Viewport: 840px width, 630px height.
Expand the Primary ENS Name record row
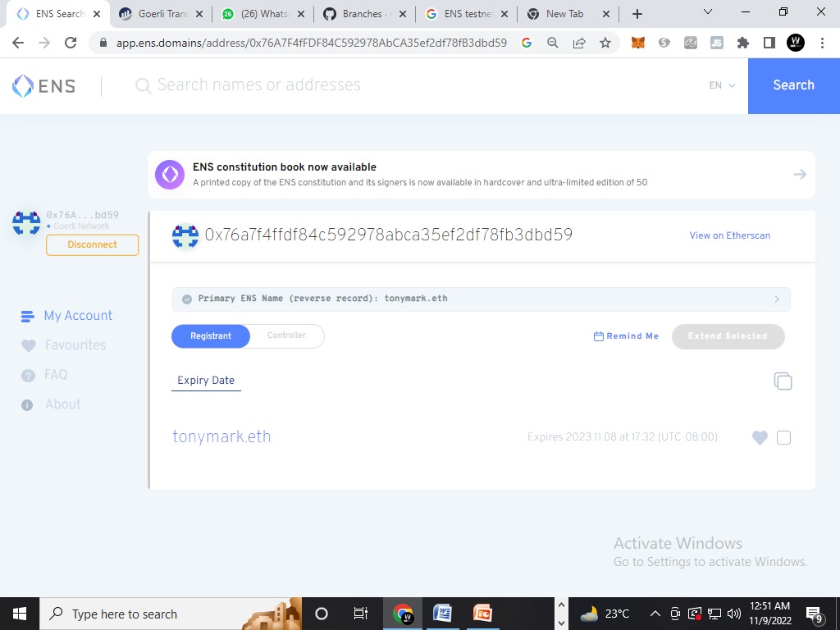[x=481, y=299]
